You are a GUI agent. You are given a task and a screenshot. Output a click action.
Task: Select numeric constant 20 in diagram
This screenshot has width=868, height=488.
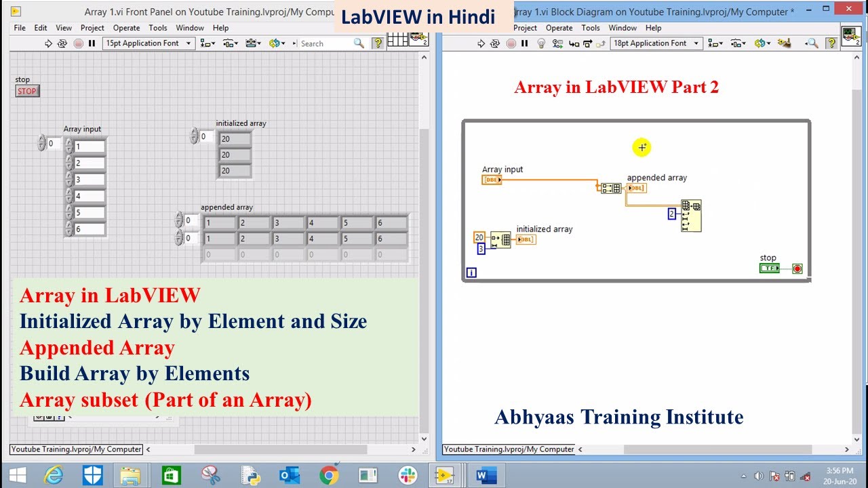tap(479, 237)
